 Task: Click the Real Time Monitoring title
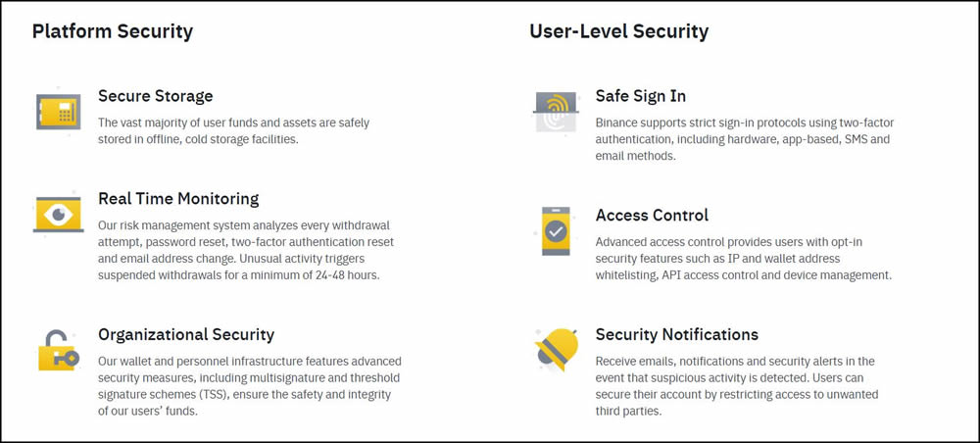(x=178, y=199)
